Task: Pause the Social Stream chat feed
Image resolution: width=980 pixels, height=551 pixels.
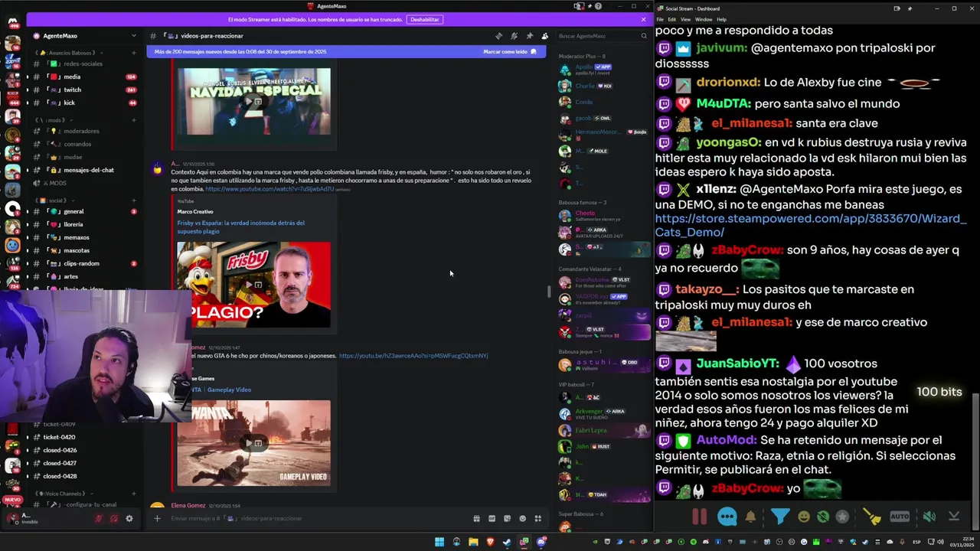Action: pyautogui.click(x=700, y=517)
